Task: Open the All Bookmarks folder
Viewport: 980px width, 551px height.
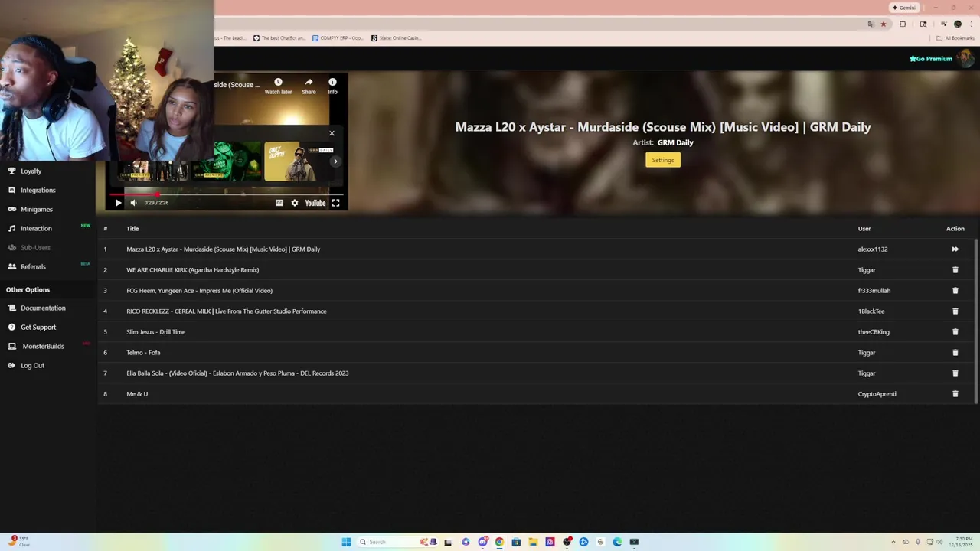Action: [x=955, y=38]
